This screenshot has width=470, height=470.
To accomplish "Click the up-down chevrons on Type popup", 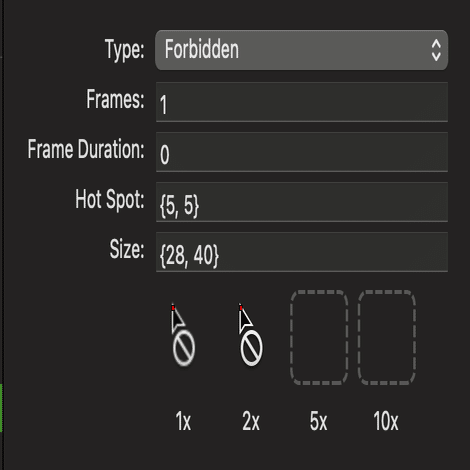I will click(436, 50).
